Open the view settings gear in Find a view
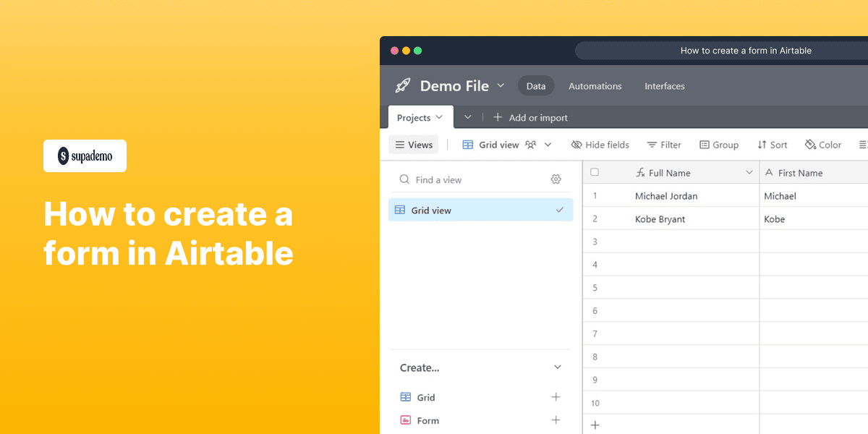 click(x=556, y=179)
